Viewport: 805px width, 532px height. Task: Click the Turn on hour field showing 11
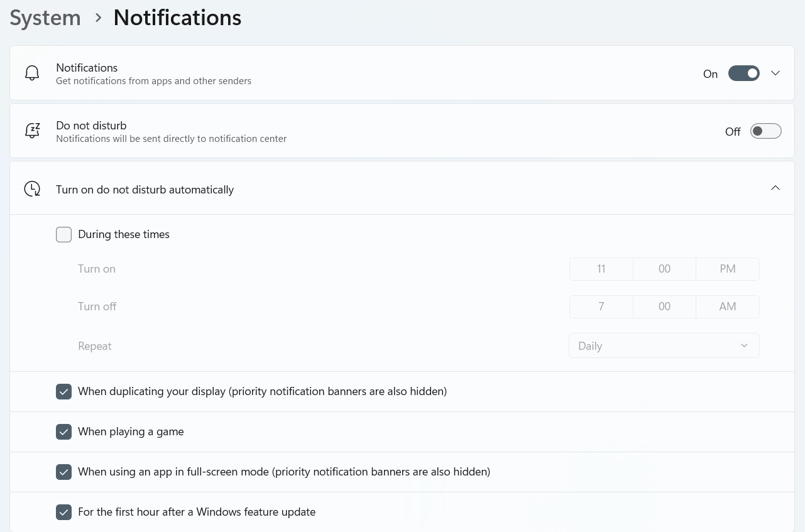tap(601, 269)
